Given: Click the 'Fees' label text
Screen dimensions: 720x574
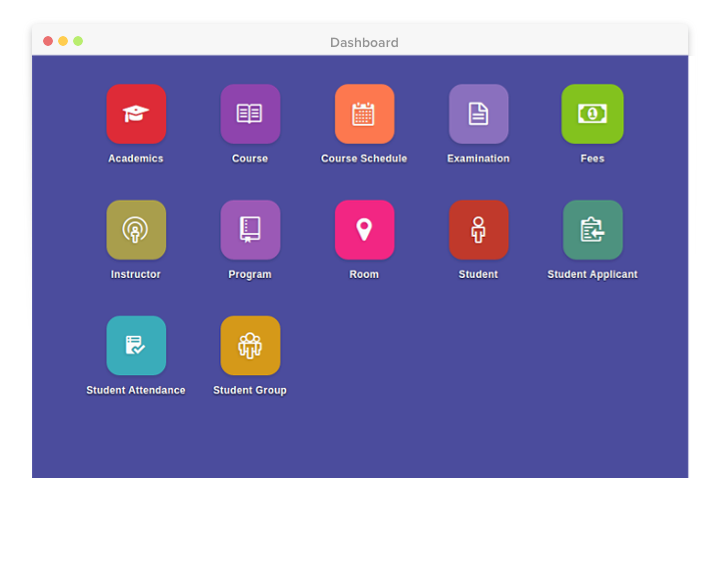Looking at the screenshot, I should 592,158.
